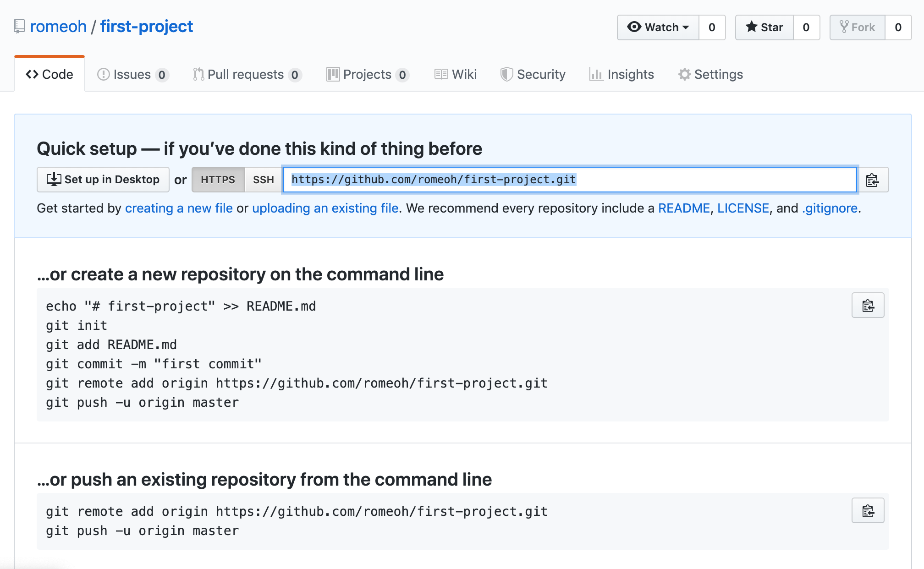Open the .gitignore recommendation link
The width and height of the screenshot is (924, 569).
(x=830, y=208)
